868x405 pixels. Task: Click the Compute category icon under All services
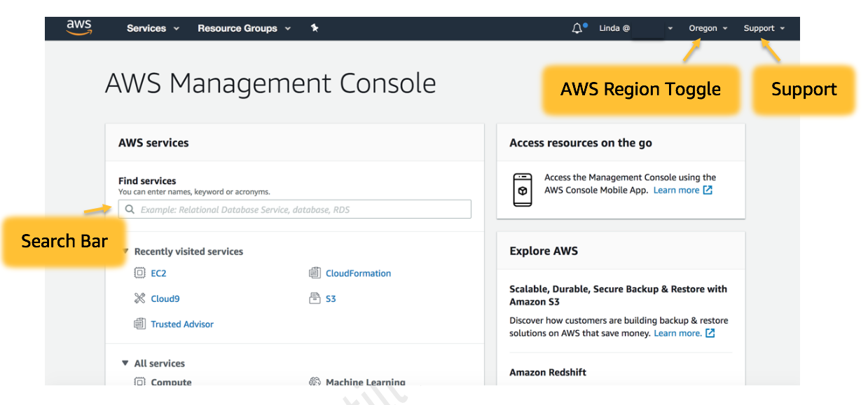tap(140, 382)
